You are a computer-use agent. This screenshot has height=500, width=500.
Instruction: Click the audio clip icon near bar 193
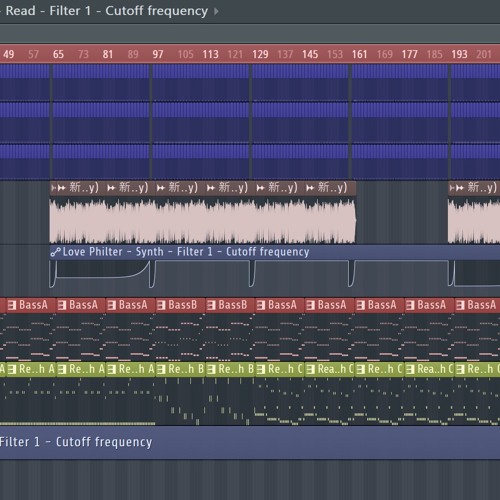(x=460, y=188)
